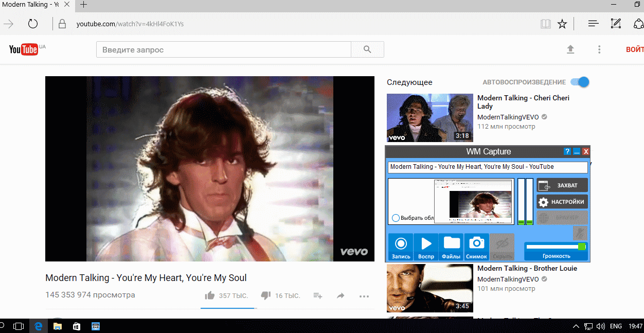Open Cheri Cheri Lady video thumbnail
This screenshot has height=333, width=644.
pyautogui.click(x=430, y=118)
